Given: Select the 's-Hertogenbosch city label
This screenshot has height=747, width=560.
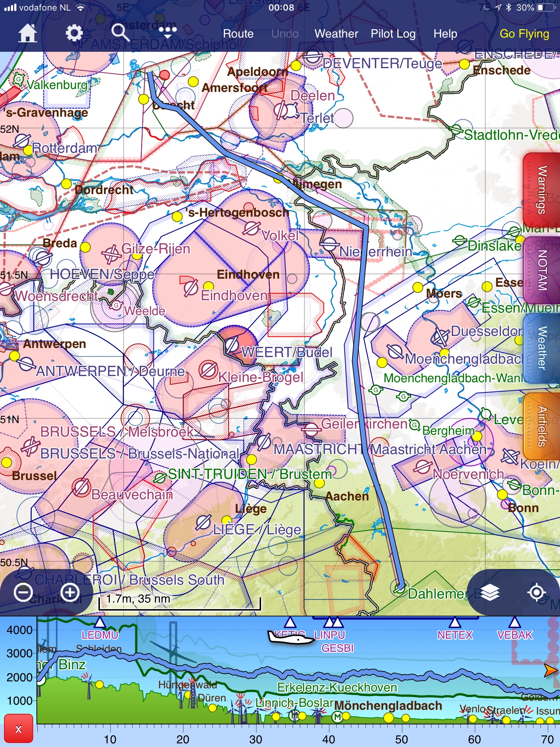Looking at the screenshot, I should tap(237, 212).
